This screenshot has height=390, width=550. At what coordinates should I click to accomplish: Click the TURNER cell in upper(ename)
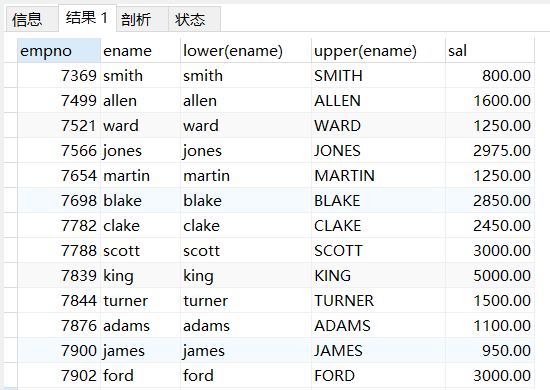[378, 301]
